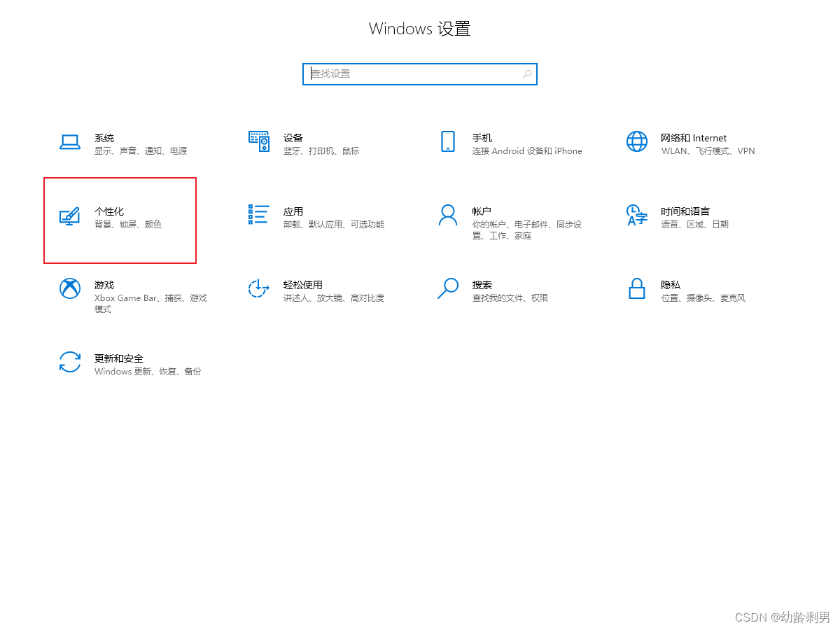Click the text 语音、区域、日期
Screen dimensions: 840x630
[x=695, y=225]
